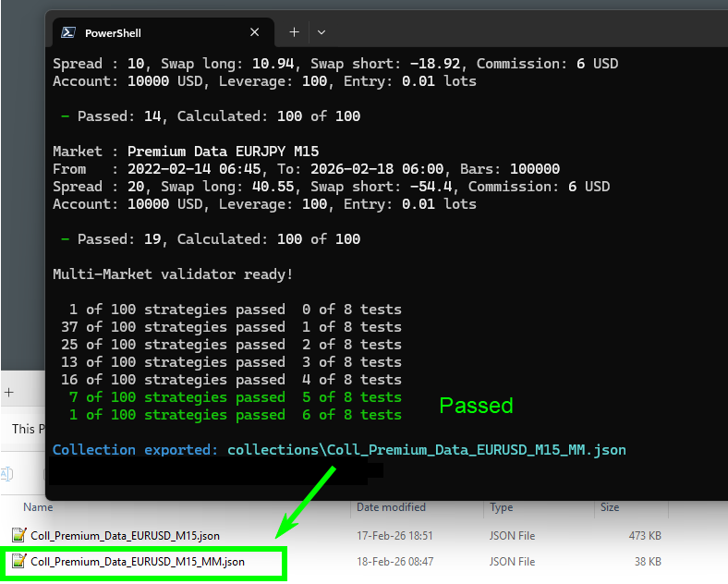Select the Coll_Premium_Data_EURUSD_M15_MM.json file name
The height and width of the screenshot is (584, 728).
coord(138,561)
